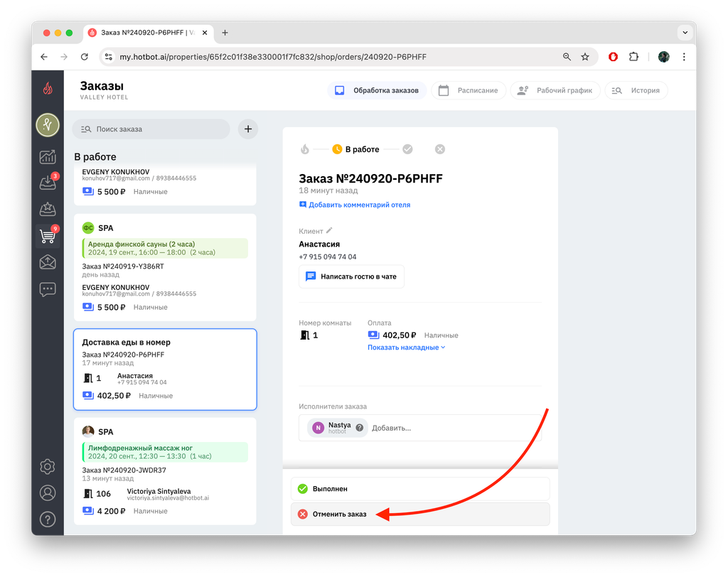Click the Заказ №240919-Y386RT text
The width and height of the screenshot is (728, 577).
point(123,266)
